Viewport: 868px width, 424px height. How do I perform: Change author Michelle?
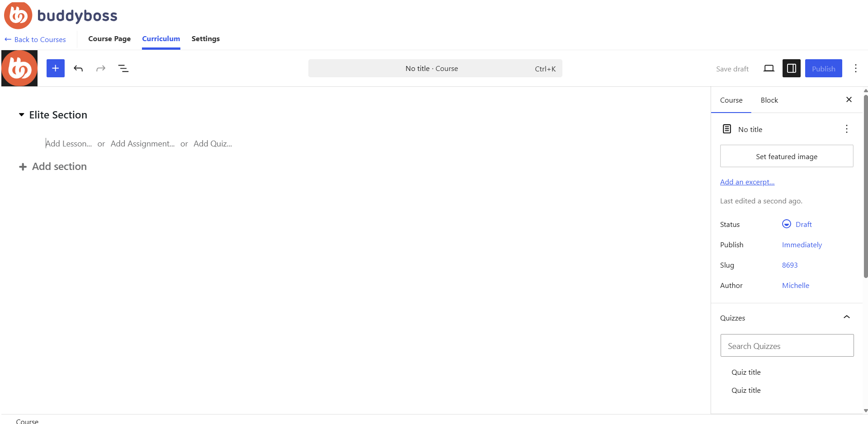tap(796, 285)
